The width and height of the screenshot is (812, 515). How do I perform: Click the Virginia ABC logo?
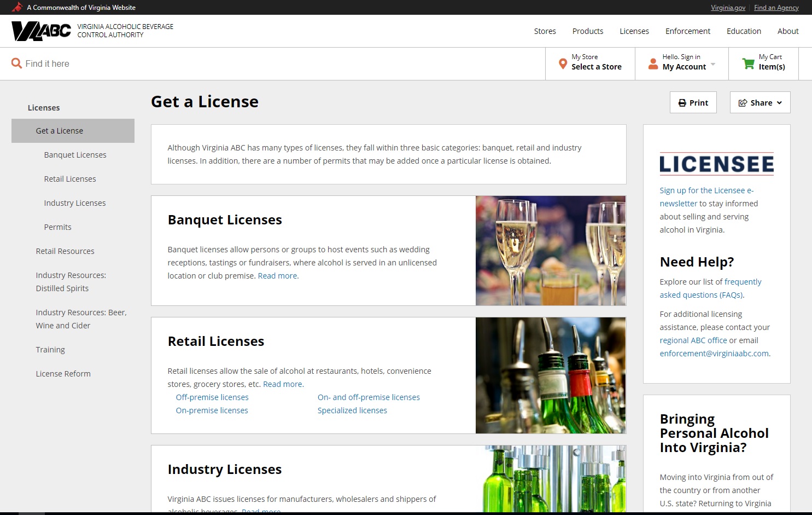(42, 31)
